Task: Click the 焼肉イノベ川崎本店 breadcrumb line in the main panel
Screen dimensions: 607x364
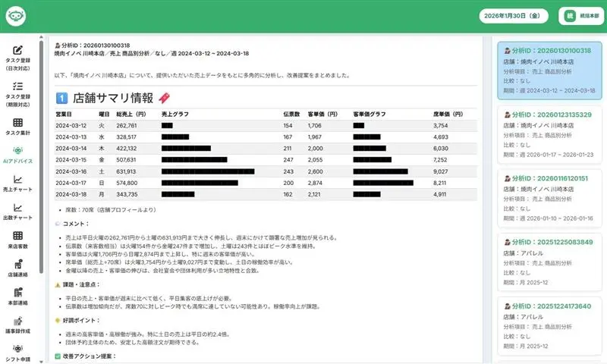Action: coord(151,53)
